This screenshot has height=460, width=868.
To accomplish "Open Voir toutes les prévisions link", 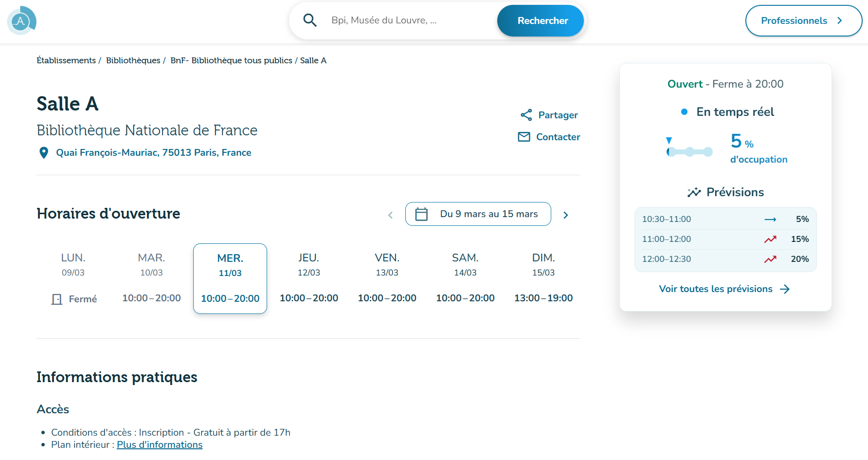I will (715, 289).
